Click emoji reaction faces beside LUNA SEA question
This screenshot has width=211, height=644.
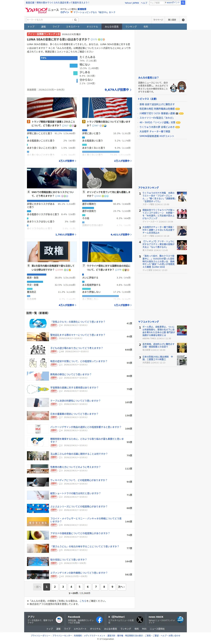101,39
